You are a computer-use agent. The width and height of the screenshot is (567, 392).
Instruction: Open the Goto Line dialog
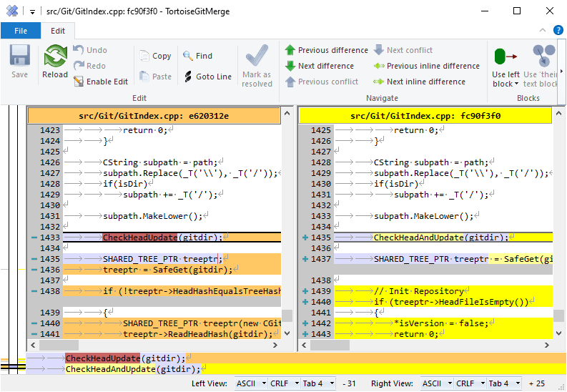tap(207, 77)
